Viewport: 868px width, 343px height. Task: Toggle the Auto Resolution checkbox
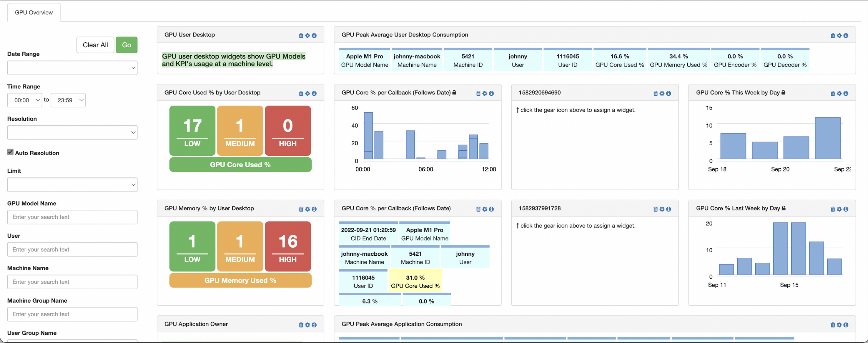tap(11, 152)
